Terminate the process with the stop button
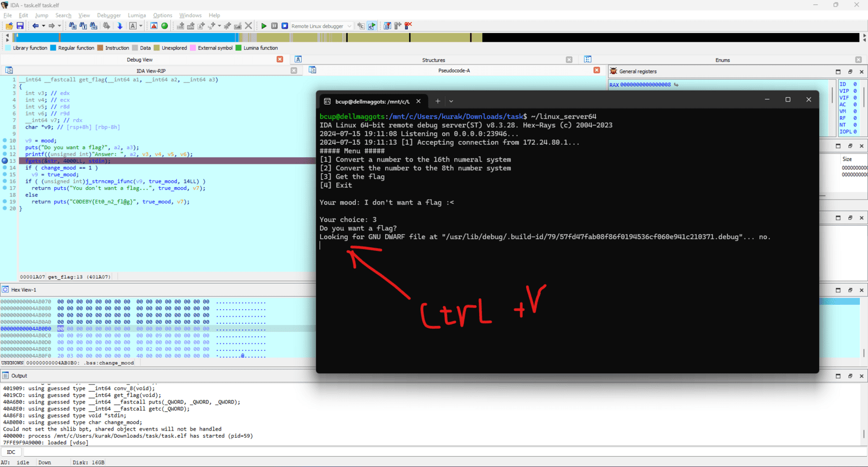 point(285,25)
